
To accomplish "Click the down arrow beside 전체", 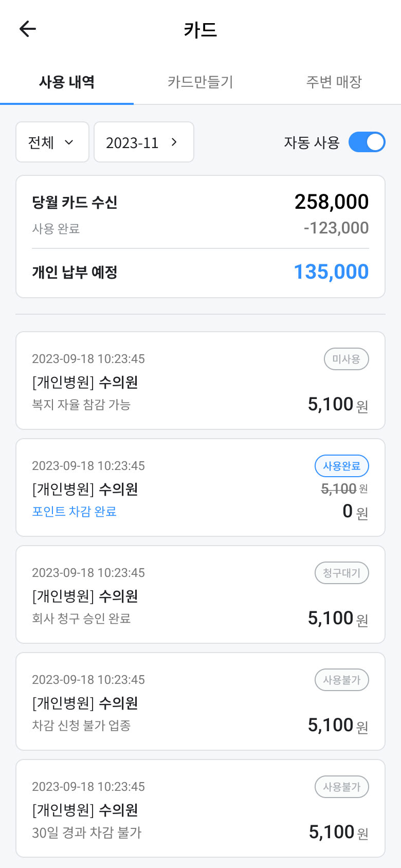I will click(69, 142).
